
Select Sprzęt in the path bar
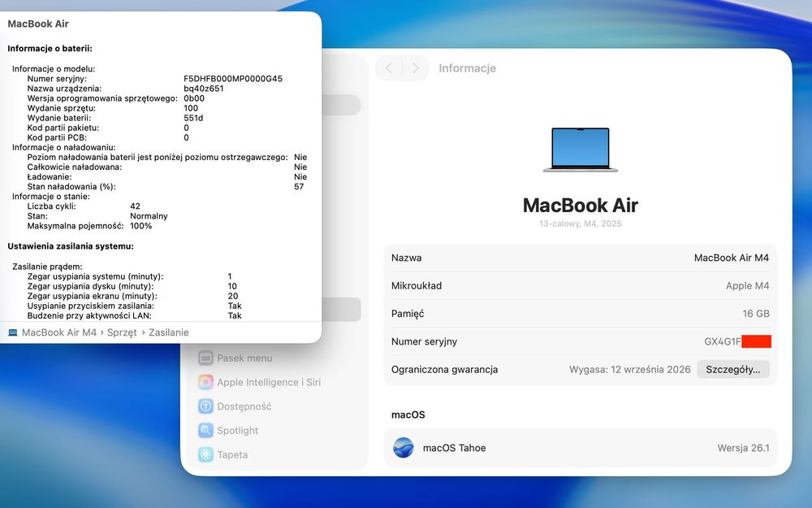click(x=122, y=332)
